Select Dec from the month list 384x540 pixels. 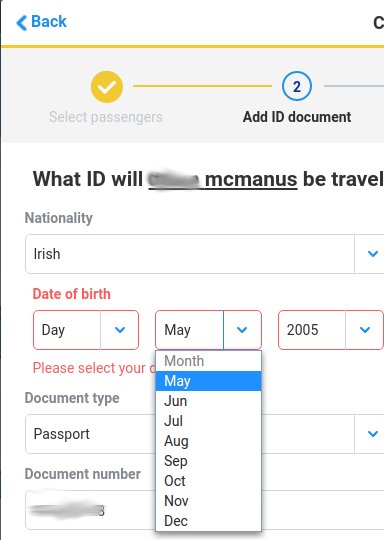coord(208,521)
